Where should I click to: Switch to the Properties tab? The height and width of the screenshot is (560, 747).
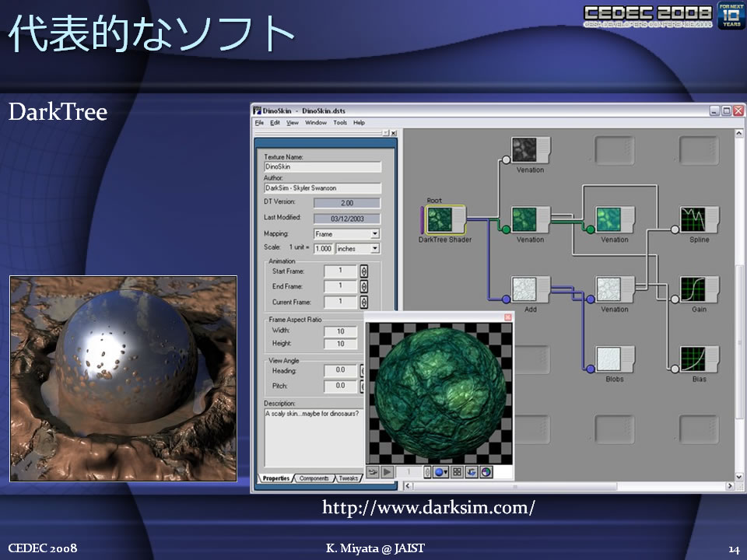click(276, 478)
